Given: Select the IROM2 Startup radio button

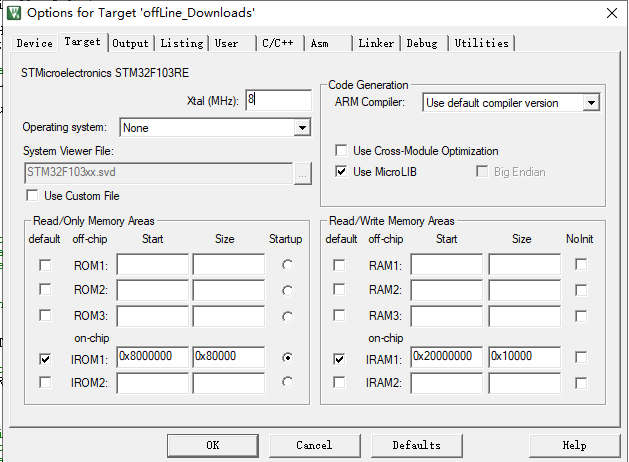Looking at the screenshot, I should [x=288, y=382].
